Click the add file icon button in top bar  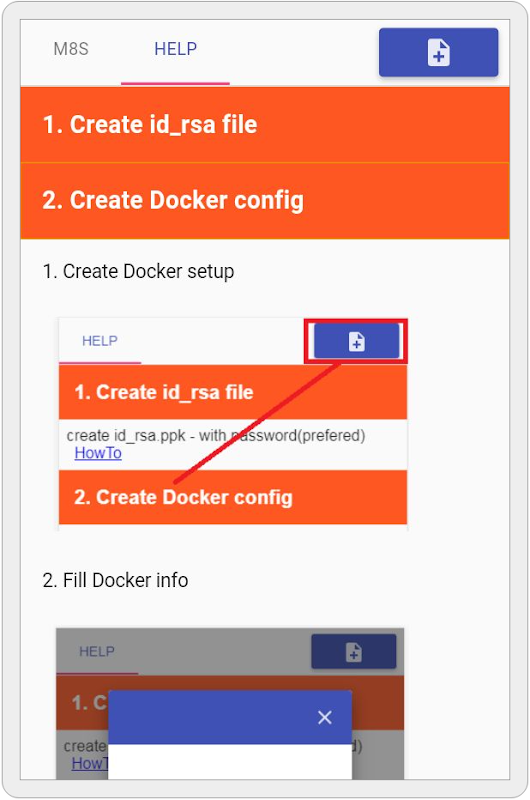pos(438,53)
